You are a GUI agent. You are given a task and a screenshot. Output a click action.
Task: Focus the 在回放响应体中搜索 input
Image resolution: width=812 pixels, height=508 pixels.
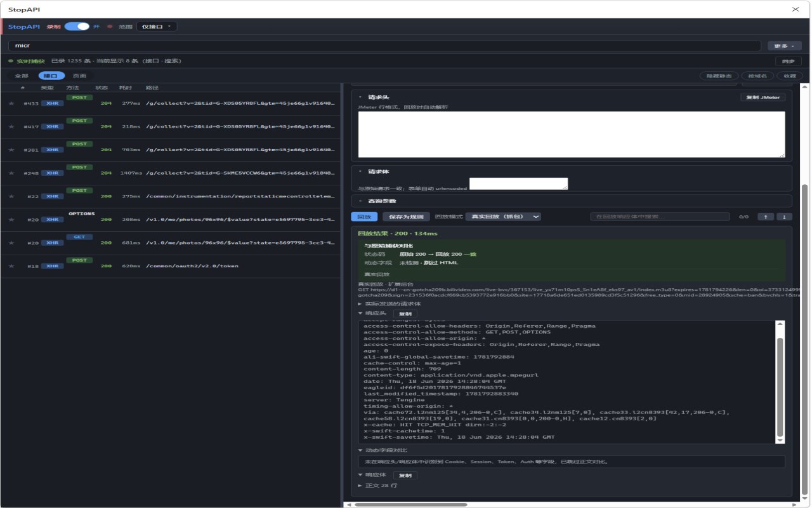pos(660,217)
